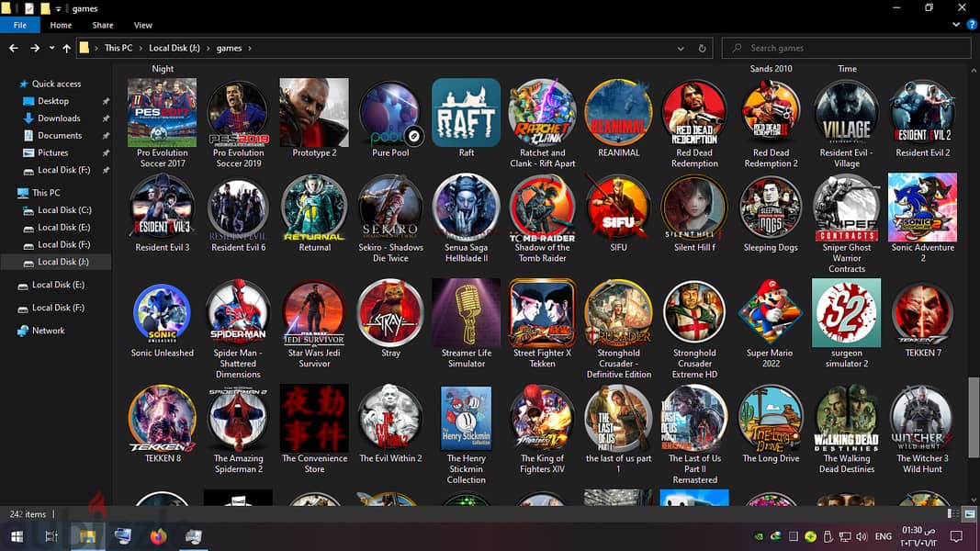Open the Raft game folder icon
980x551 pixels.
coord(467,112)
